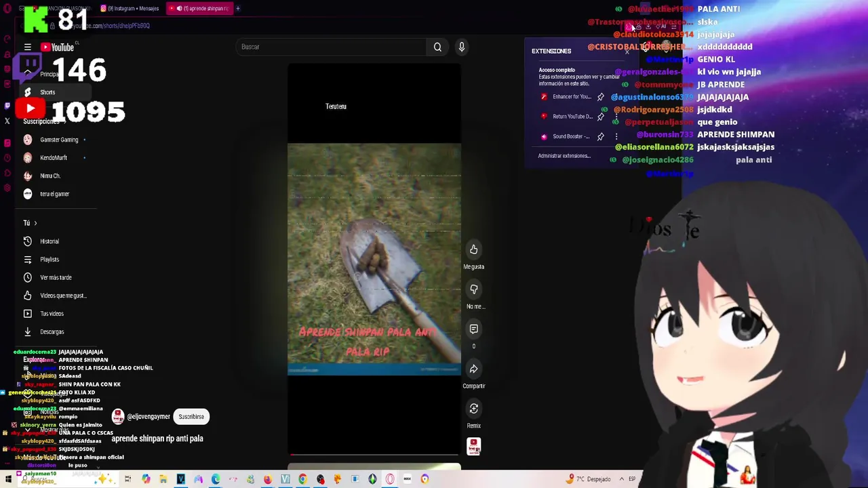Open a new browser tab
The image size is (868, 488).
click(x=238, y=8)
